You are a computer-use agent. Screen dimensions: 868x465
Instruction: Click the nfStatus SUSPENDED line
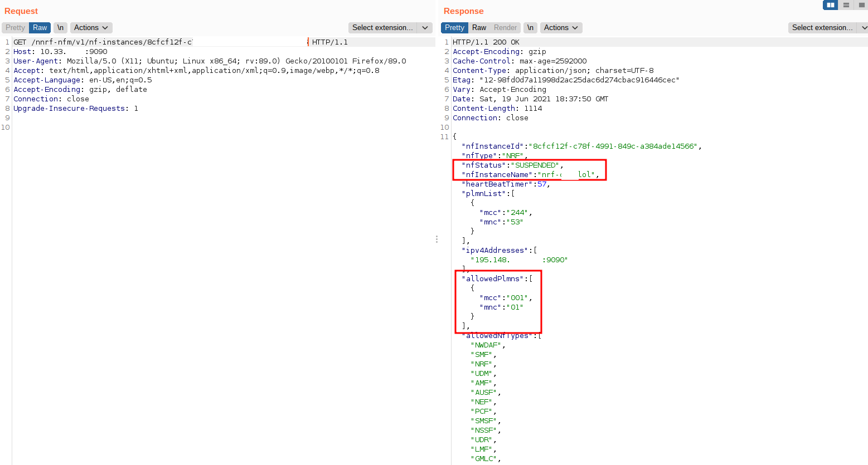(512, 165)
